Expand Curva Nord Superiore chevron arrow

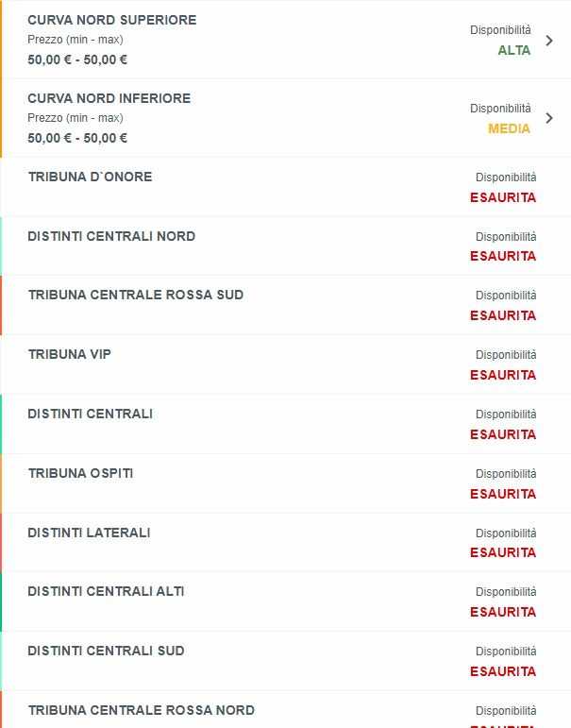[550, 41]
